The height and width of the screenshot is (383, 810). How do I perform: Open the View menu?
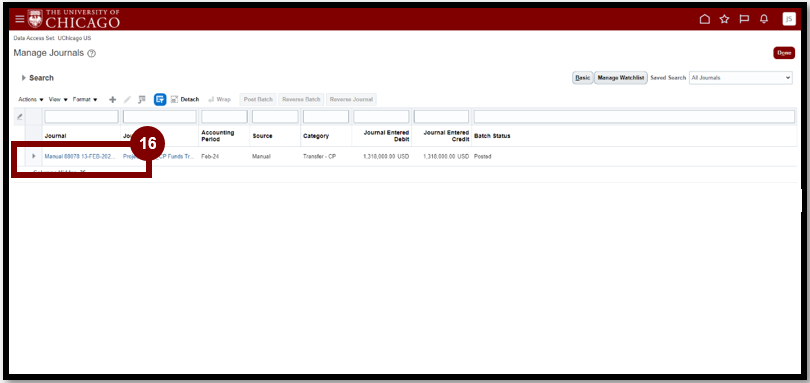(x=58, y=99)
